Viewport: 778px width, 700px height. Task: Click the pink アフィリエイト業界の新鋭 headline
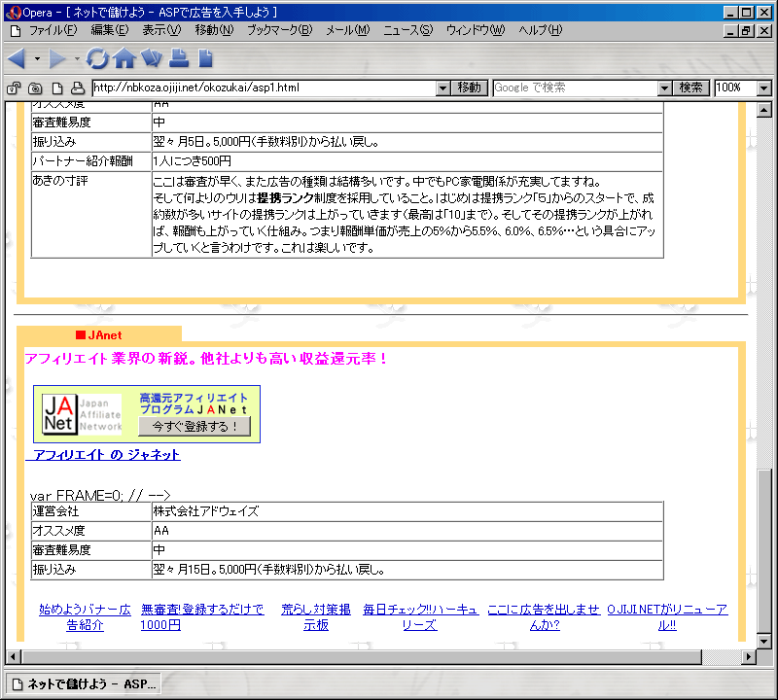click(206, 358)
